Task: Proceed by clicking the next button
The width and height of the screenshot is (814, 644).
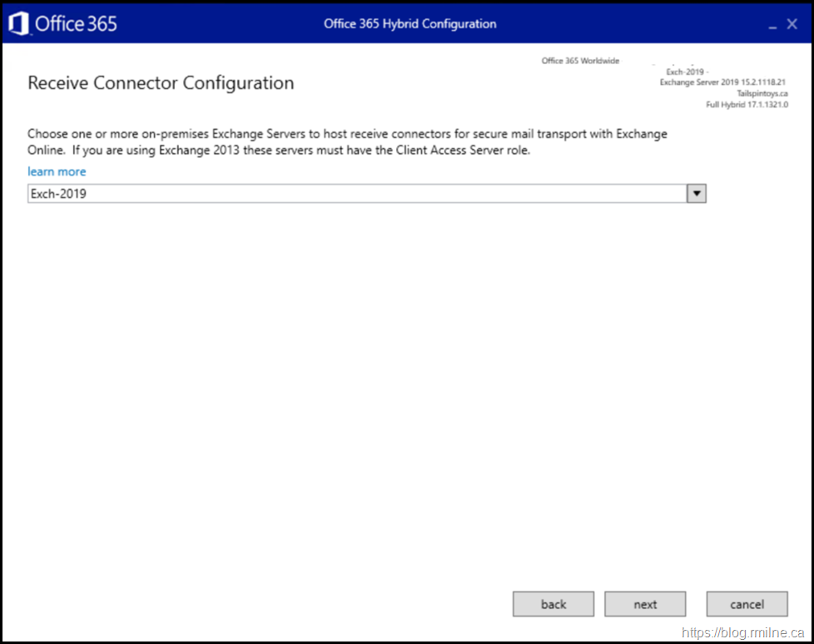Action: pos(645,604)
